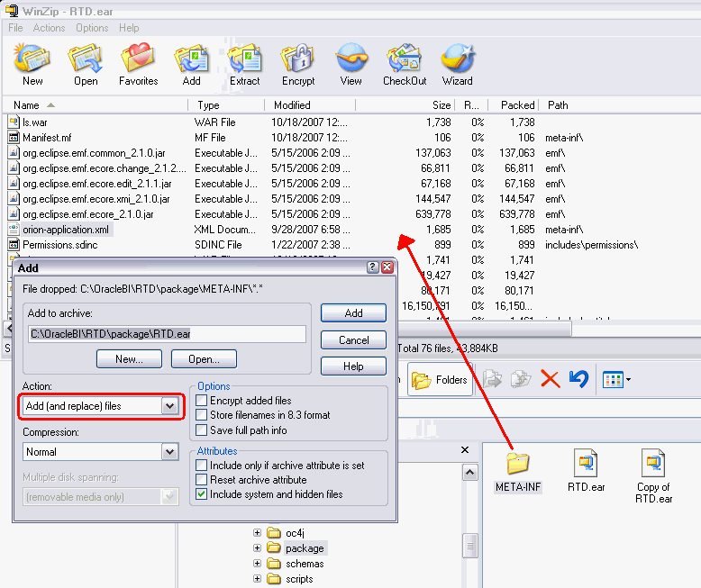
Task: Open the Action dropdown arrow
Action: pos(170,406)
